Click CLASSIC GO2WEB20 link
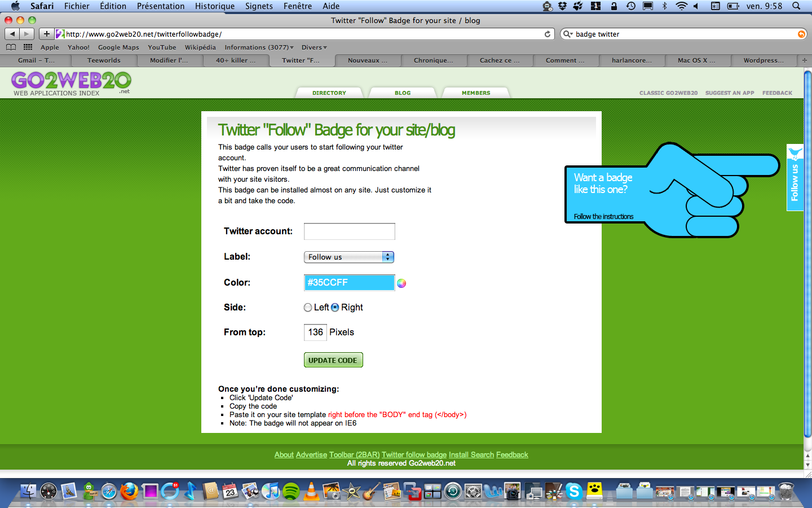 click(x=668, y=93)
